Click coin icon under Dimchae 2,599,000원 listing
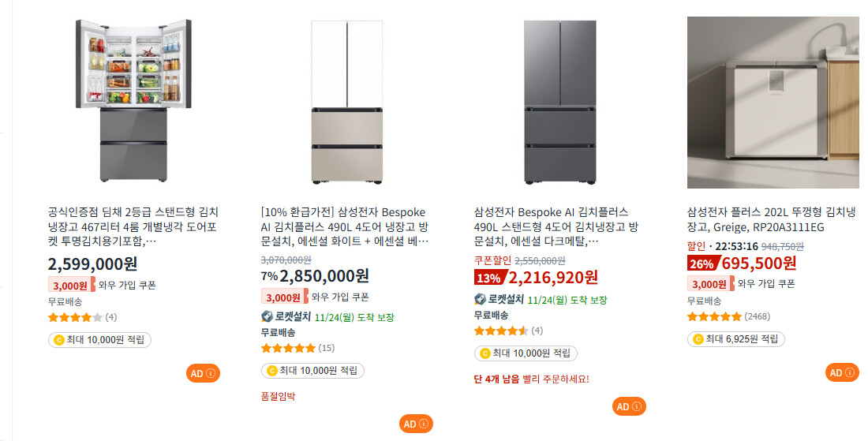This screenshot has width=868, height=441. tap(58, 340)
